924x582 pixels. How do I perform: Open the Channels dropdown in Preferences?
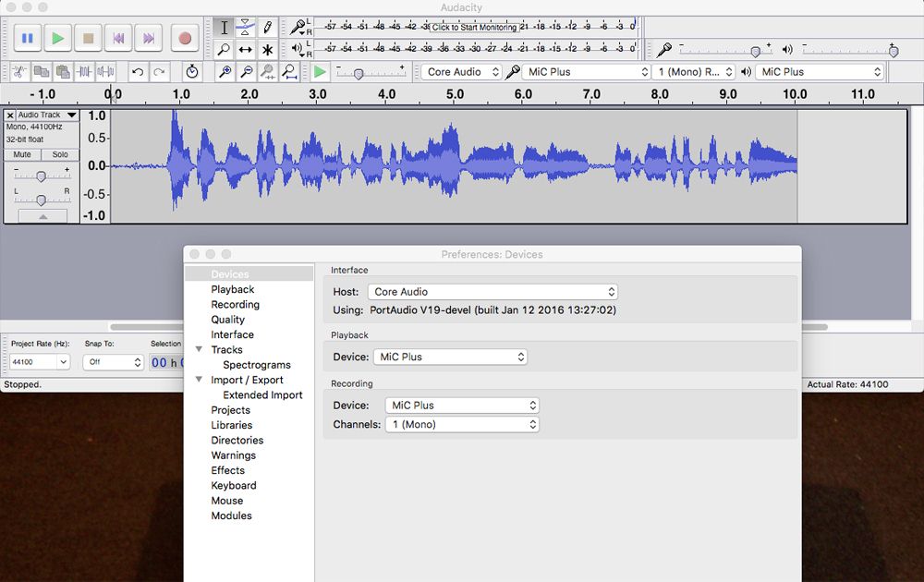(x=462, y=424)
